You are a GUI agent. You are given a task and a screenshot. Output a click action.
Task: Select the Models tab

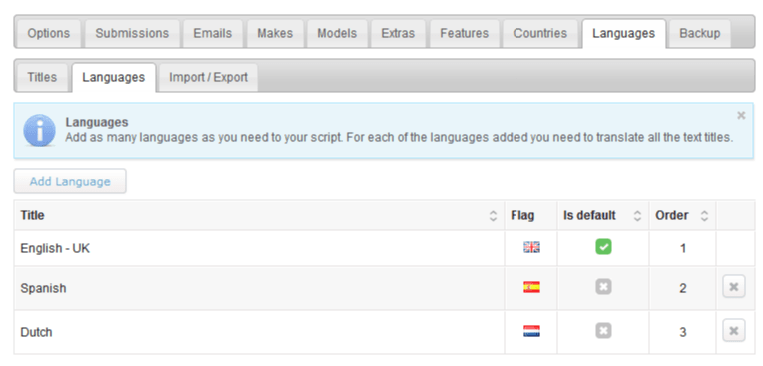point(337,34)
